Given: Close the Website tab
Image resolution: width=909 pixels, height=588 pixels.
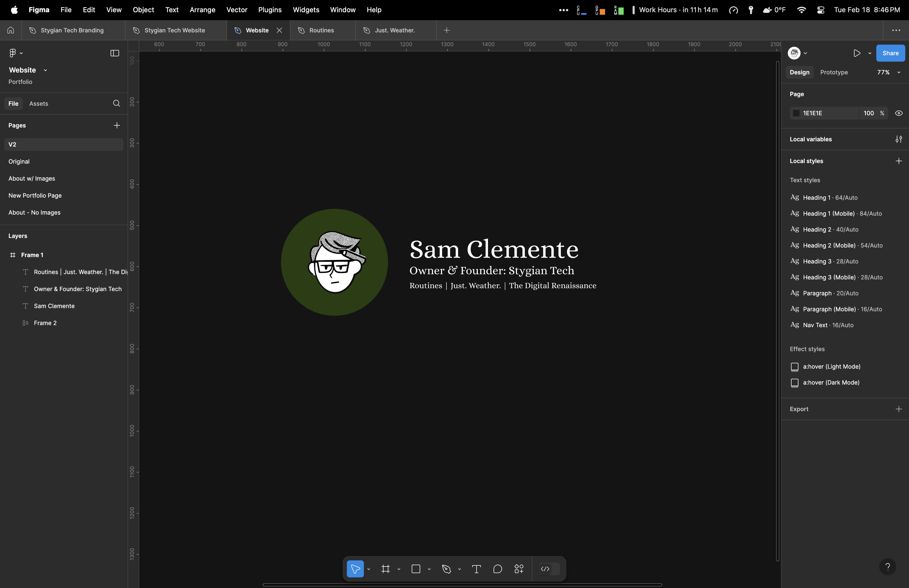Looking at the screenshot, I should click(x=280, y=30).
